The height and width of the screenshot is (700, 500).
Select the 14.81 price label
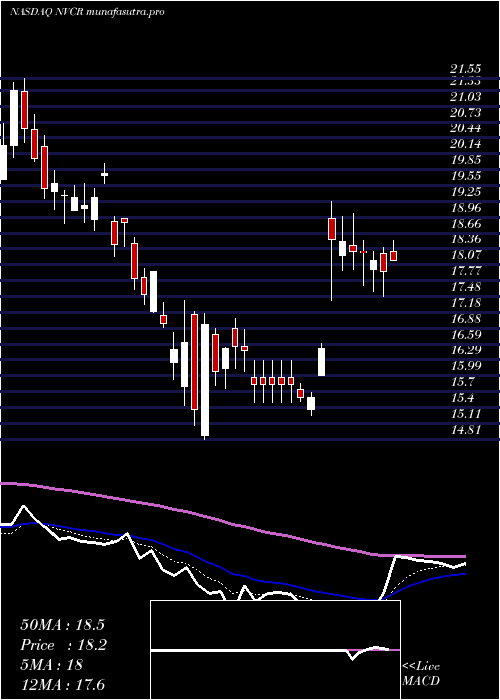(466, 429)
